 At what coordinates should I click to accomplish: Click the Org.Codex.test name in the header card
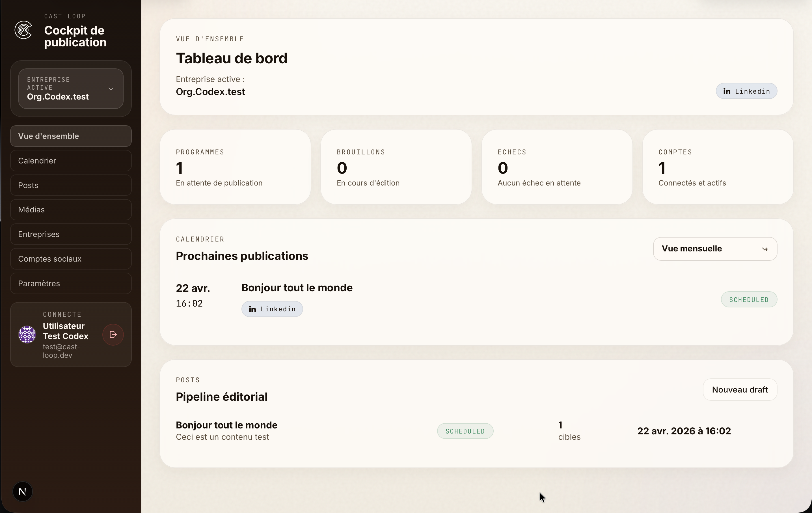(210, 92)
